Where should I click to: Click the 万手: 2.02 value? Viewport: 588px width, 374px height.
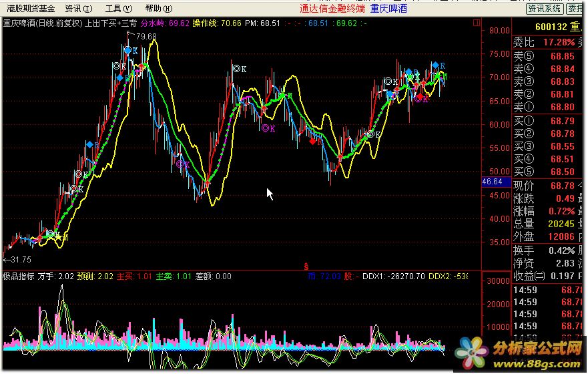tap(55, 276)
